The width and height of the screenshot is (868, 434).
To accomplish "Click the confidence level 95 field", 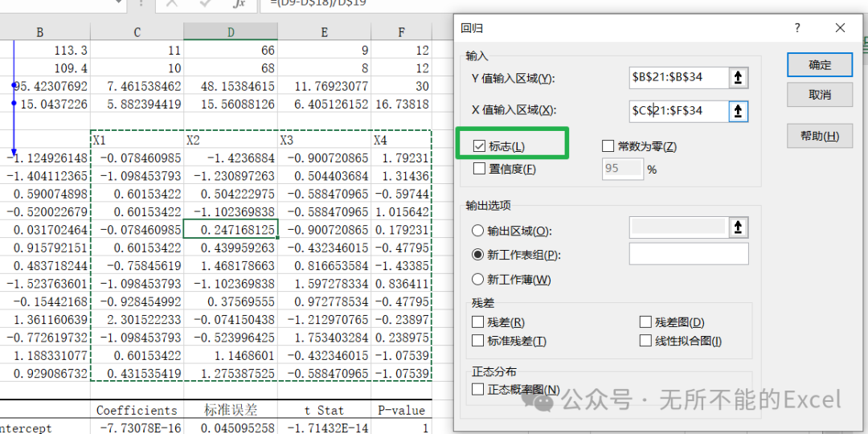I will 623,169.
